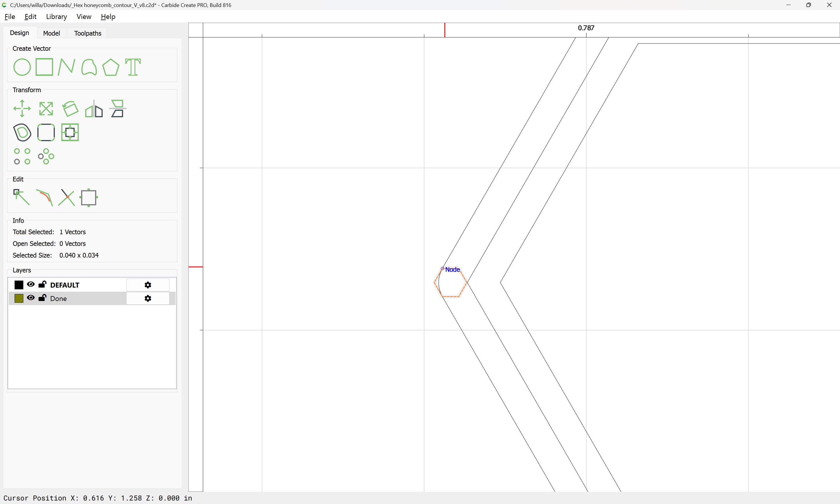Viewport: 840px width, 504px height.
Task: Open the Align vectors tool
Action: point(118,109)
